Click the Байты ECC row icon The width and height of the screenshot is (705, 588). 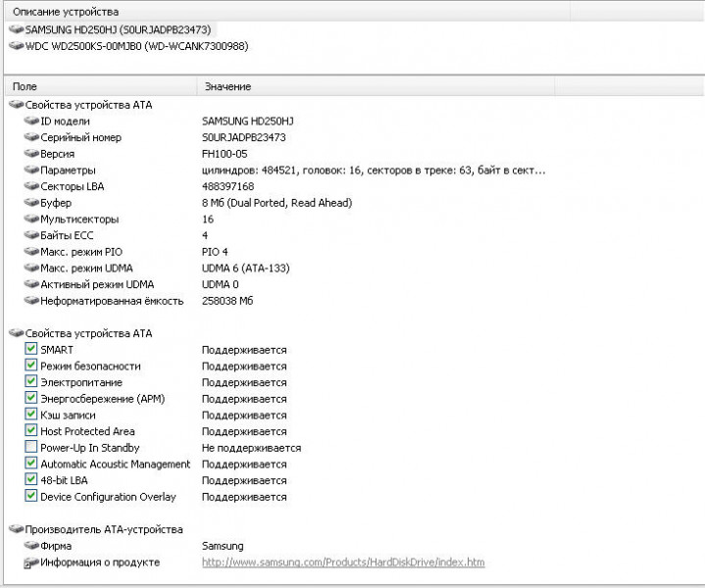click(31, 235)
